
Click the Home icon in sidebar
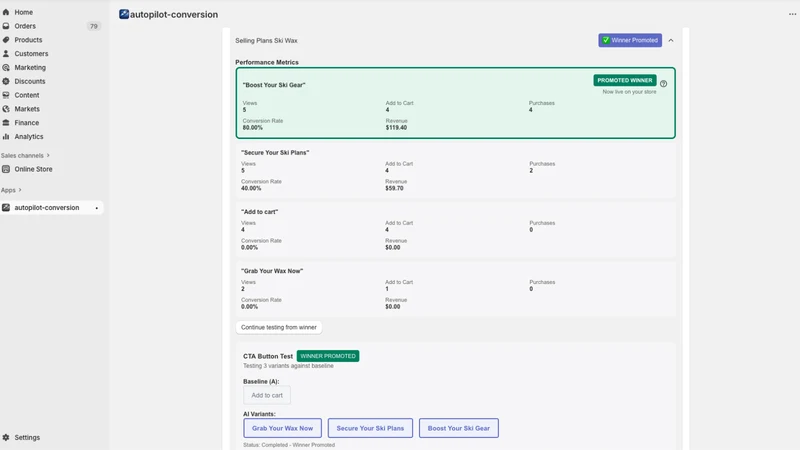(x=6, y=12)
